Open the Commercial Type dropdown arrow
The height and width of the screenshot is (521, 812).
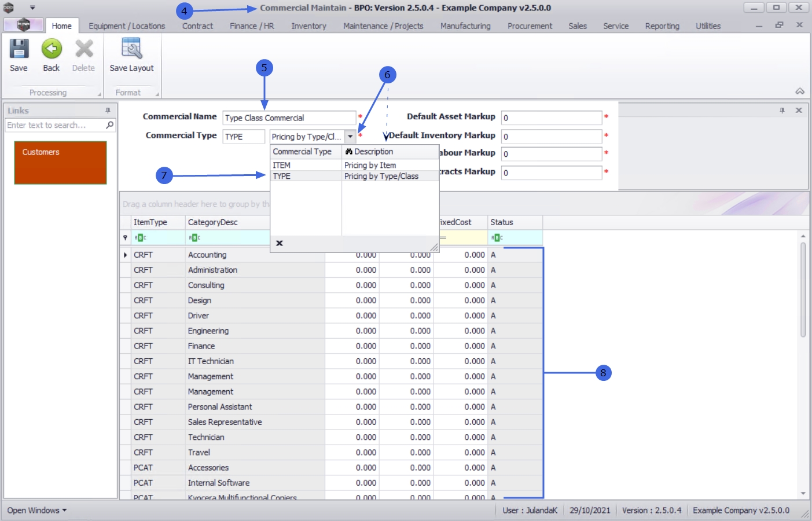click(x=350, y=137)
